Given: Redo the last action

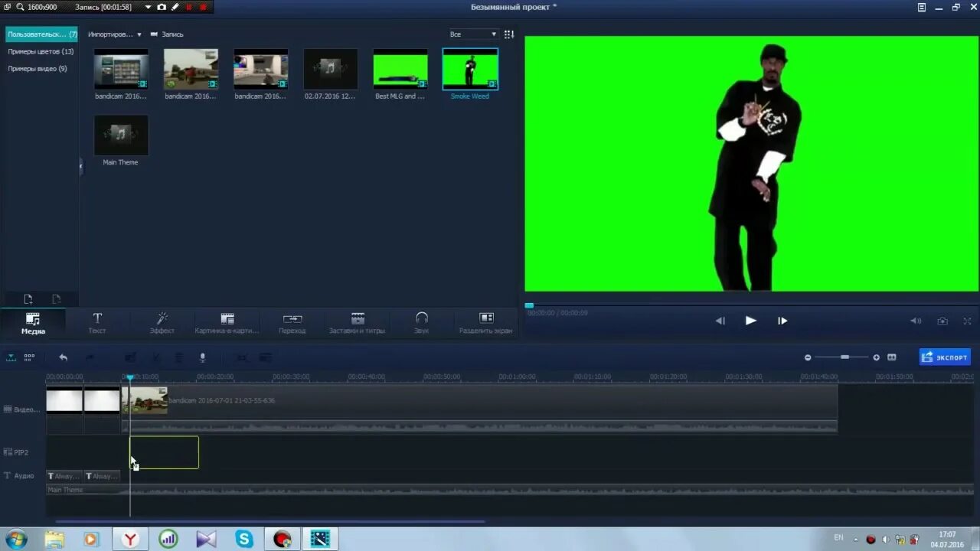Looking at the screenshot, I should [x=90, y=357].
